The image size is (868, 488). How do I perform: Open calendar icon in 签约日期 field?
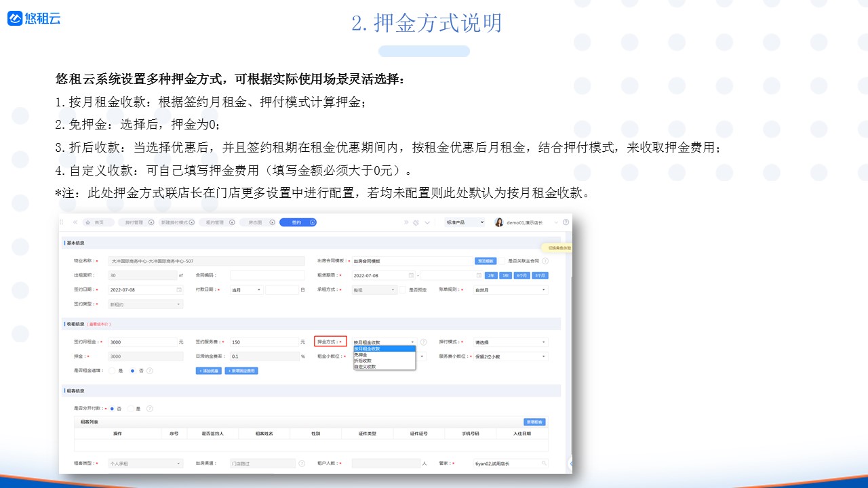tap(179, 289)
